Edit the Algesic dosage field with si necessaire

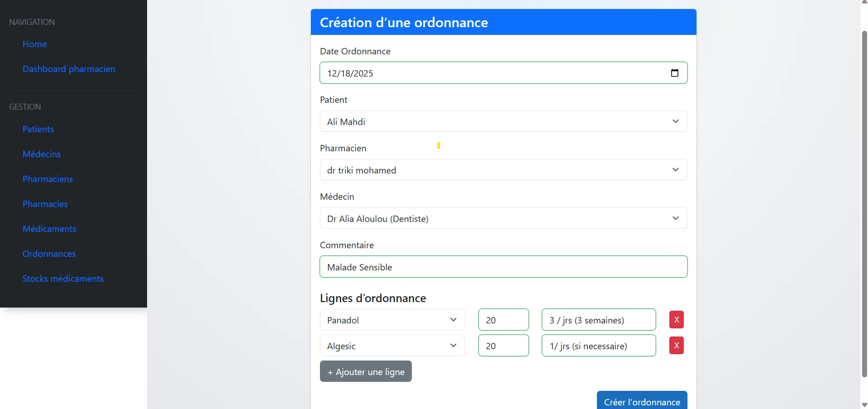tap(599, 346)
